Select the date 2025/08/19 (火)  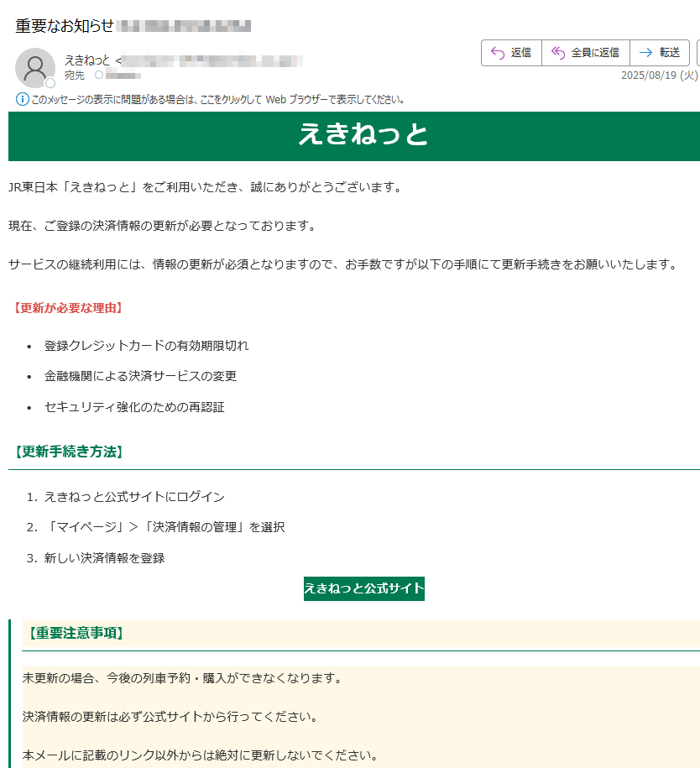point(660,76)
